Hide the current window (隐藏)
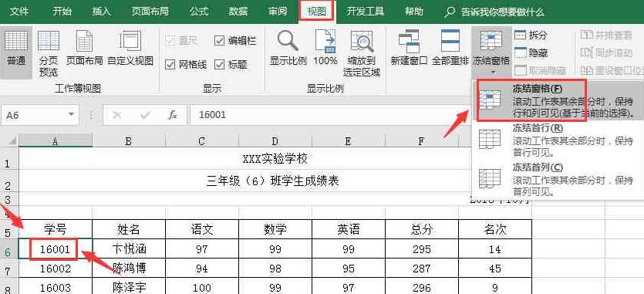 click(531, 53)
